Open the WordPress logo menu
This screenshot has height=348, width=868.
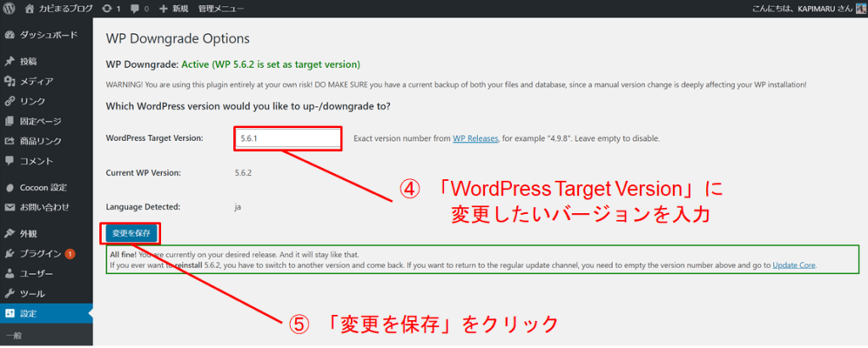8,8
